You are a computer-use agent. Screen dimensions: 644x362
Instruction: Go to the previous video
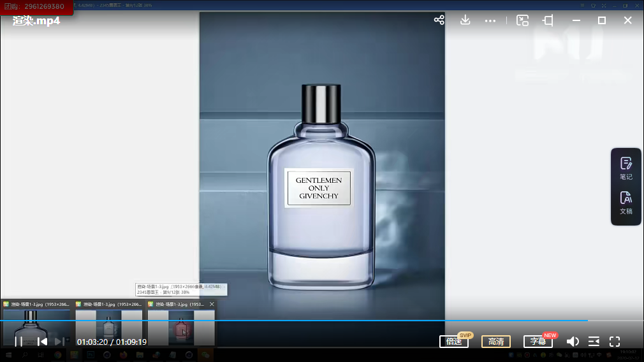click(42, 342)
